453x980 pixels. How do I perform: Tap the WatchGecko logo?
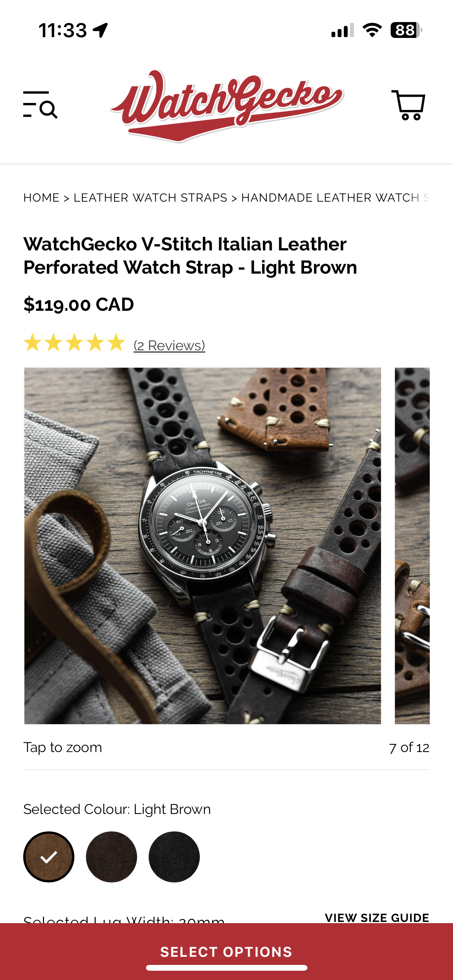point(226,106)
